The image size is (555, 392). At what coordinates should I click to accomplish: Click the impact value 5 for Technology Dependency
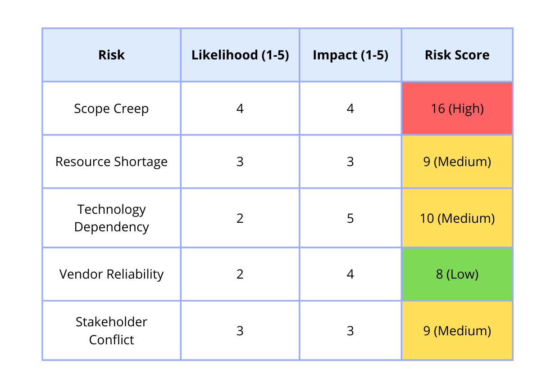click(350, 218)
